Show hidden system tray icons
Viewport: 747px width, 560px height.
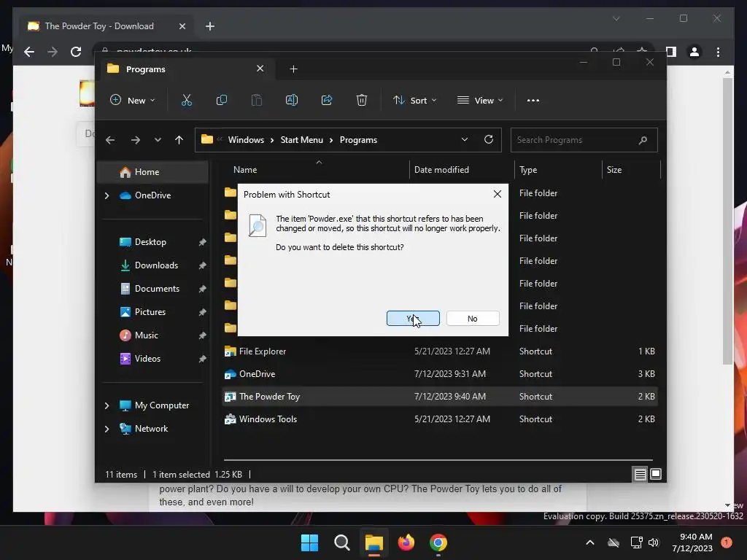click(x=589, y=542)
